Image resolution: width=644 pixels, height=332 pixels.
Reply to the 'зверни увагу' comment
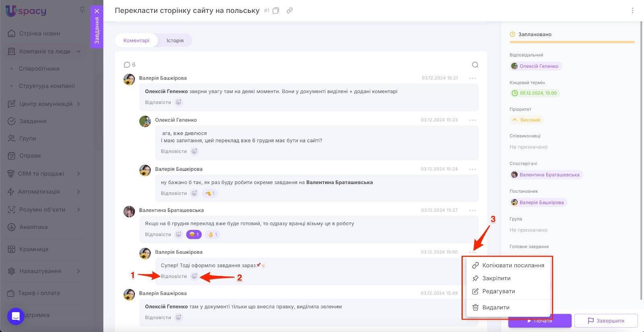(158, 102)
